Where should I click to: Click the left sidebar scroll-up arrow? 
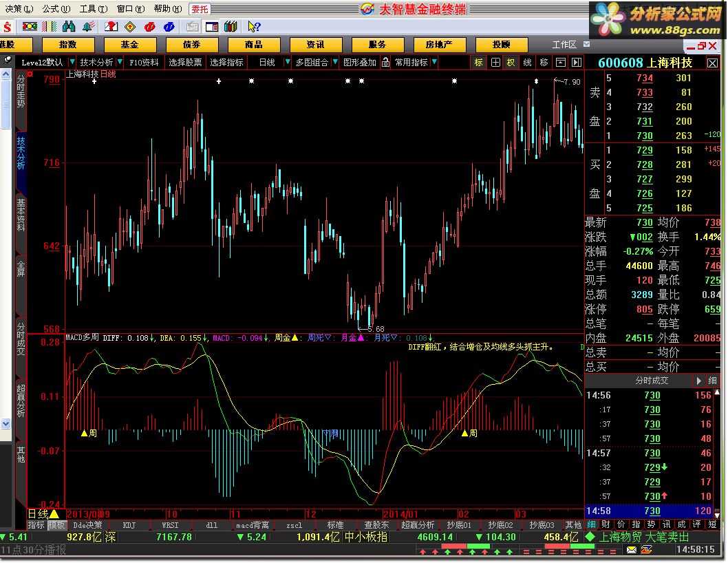(6, 74)
